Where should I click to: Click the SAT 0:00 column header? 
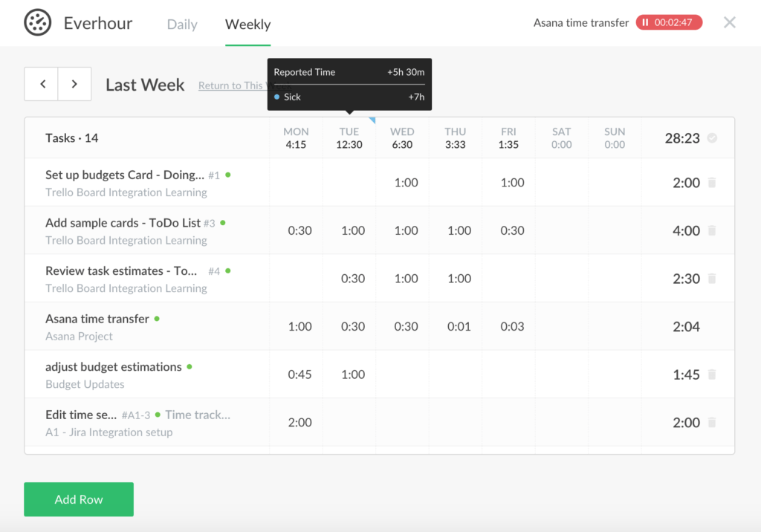[562, 138]
